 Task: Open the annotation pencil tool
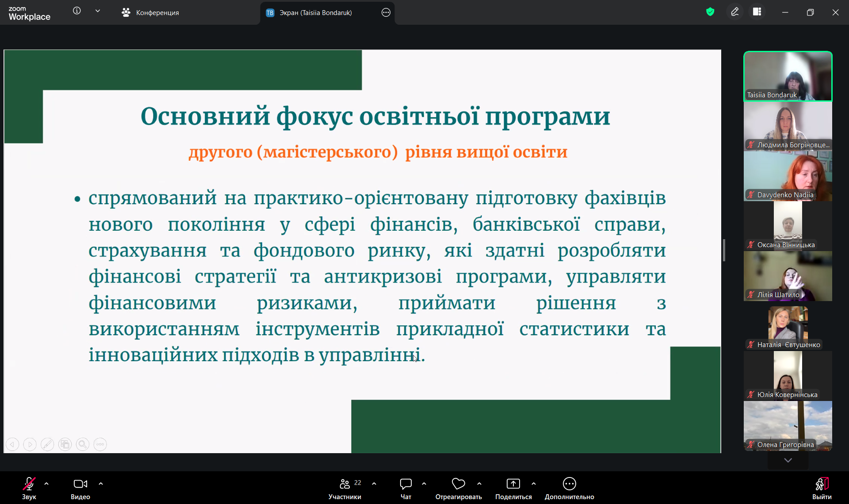click(x=735, y=12)
